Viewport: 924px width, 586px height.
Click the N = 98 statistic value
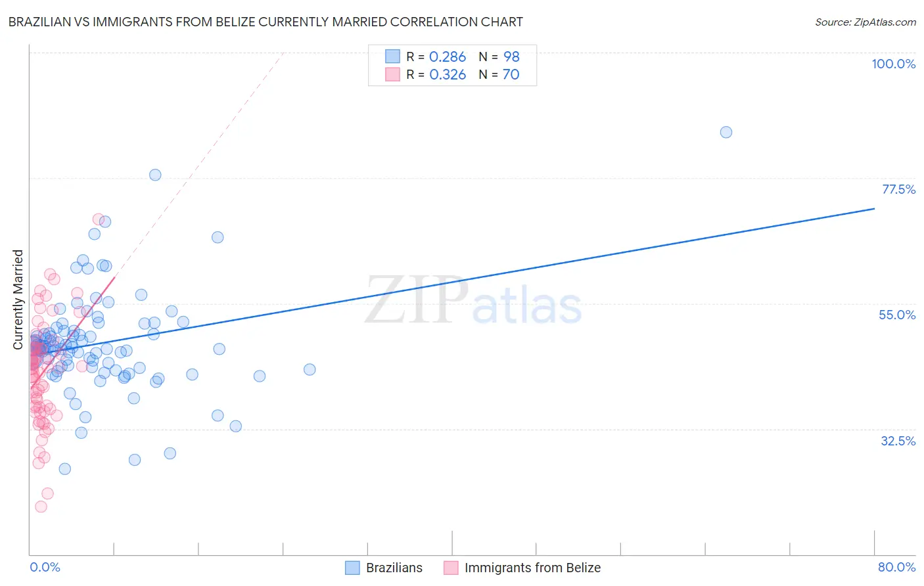[x=499, y=56]
